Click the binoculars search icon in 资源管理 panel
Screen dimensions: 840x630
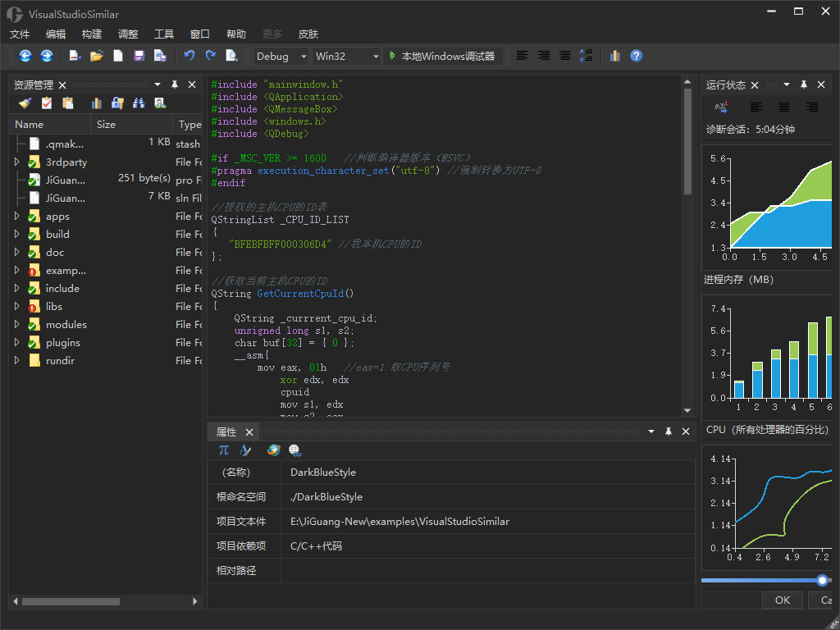(139, 103)
